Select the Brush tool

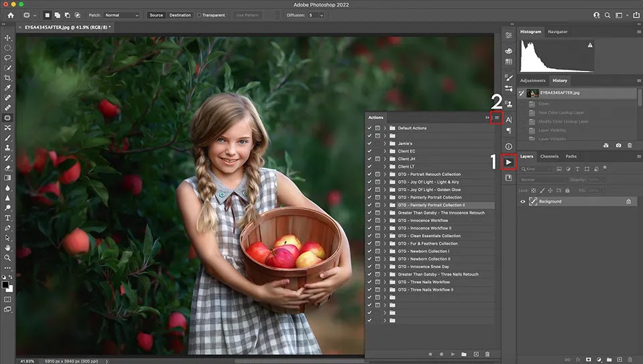coord(7,138)
